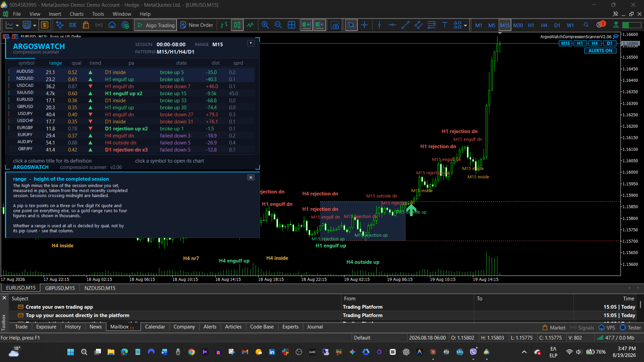
Task: Tile chart windows with grid icon
Action: pos(291,25)
